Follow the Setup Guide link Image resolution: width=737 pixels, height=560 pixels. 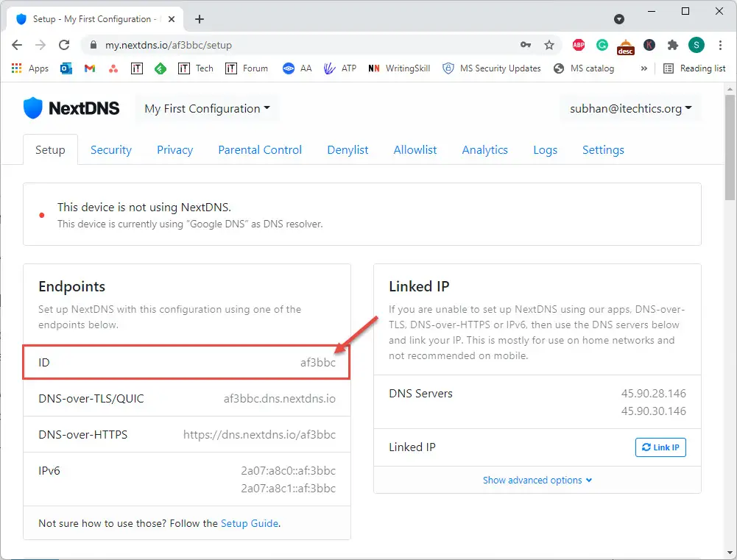click(250, 523)
